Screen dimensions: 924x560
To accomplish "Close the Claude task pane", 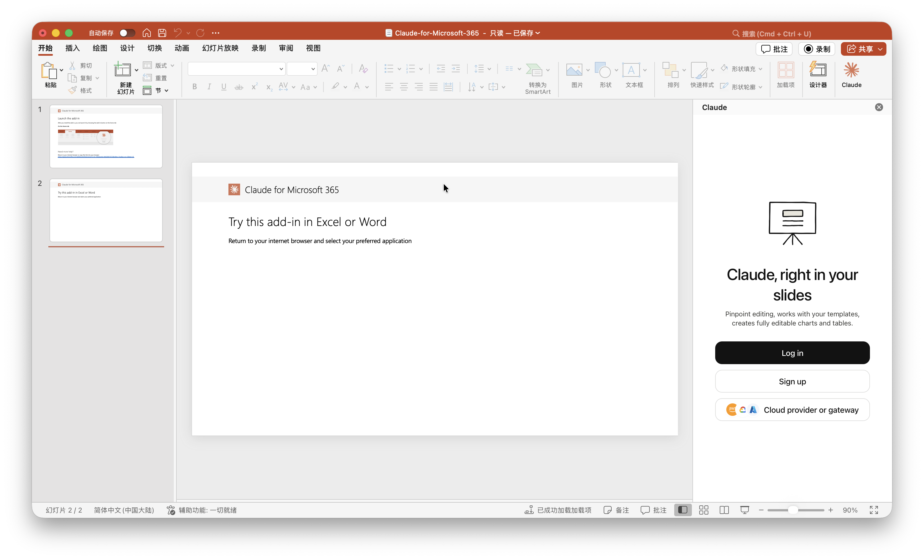I will click(x=878, y=107).
